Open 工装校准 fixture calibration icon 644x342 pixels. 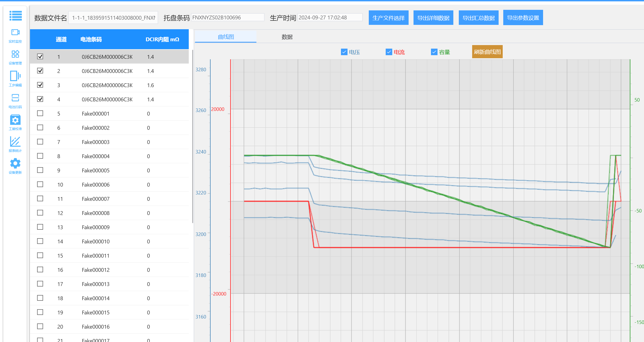coord(15,120)
